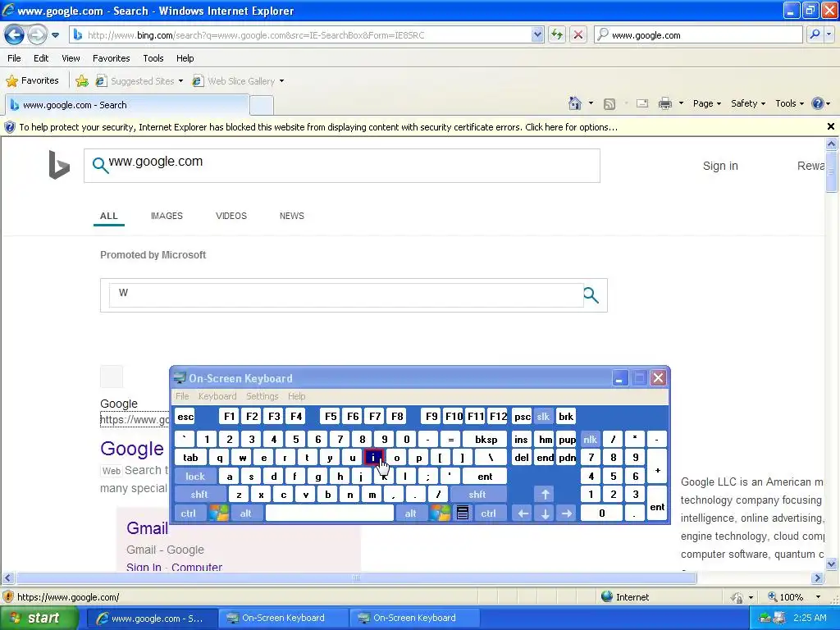Click the promoted search input field with W

[x=345, y=295]
